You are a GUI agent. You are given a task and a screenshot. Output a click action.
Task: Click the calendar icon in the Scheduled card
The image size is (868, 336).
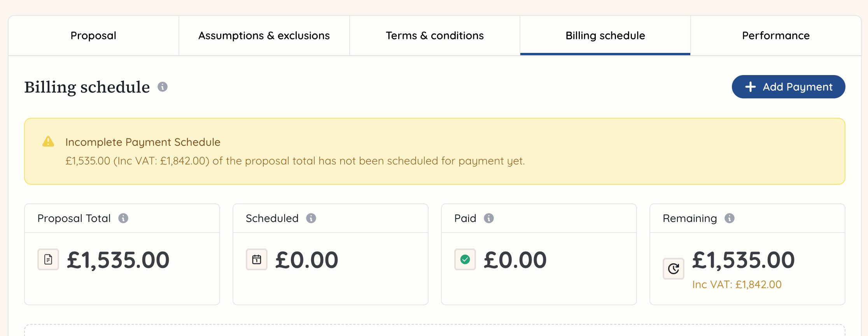click(x=256, y=259)
